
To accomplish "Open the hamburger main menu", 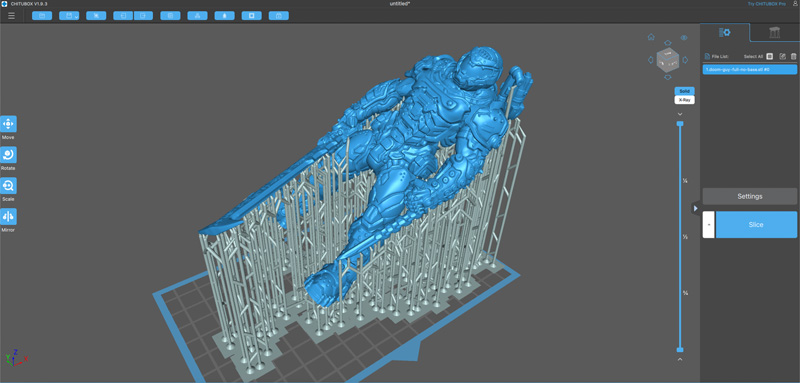I will click(x=11, y=16).
